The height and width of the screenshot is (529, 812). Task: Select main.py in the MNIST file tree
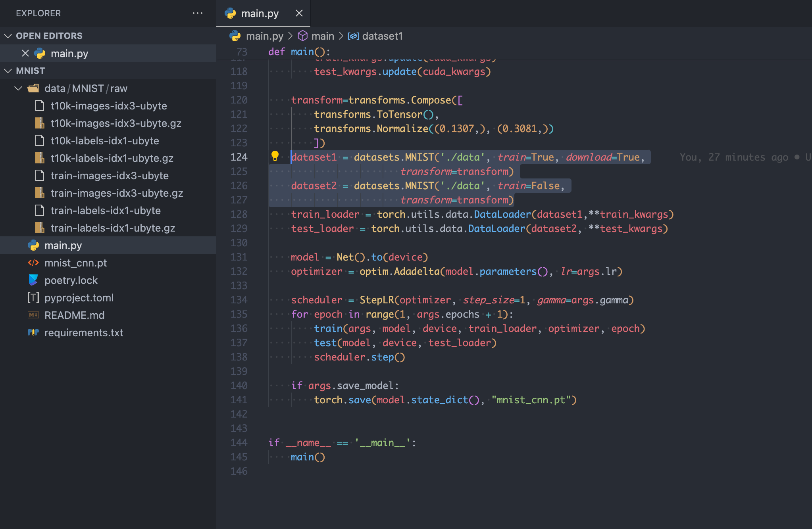coord(63,245)
